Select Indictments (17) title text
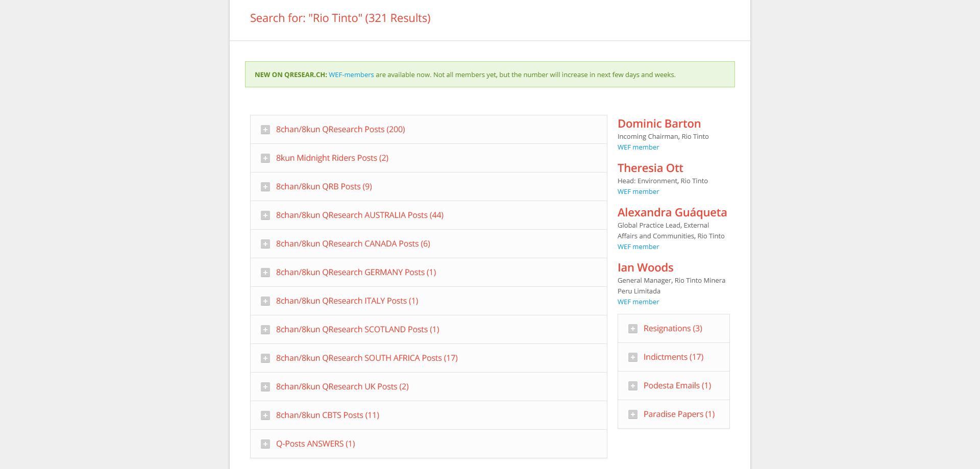980x469 pixels. 674,357
